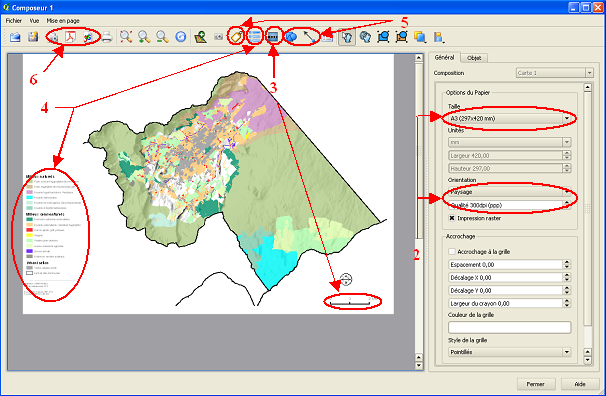Select the Add legend tool

pos(254,37)
